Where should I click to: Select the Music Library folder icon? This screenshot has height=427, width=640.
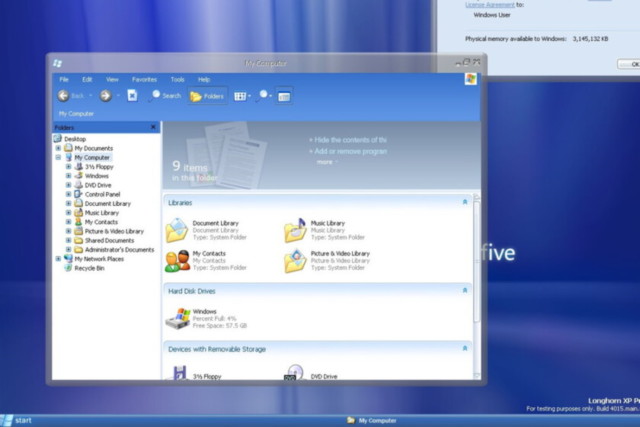tap(295, 230)
